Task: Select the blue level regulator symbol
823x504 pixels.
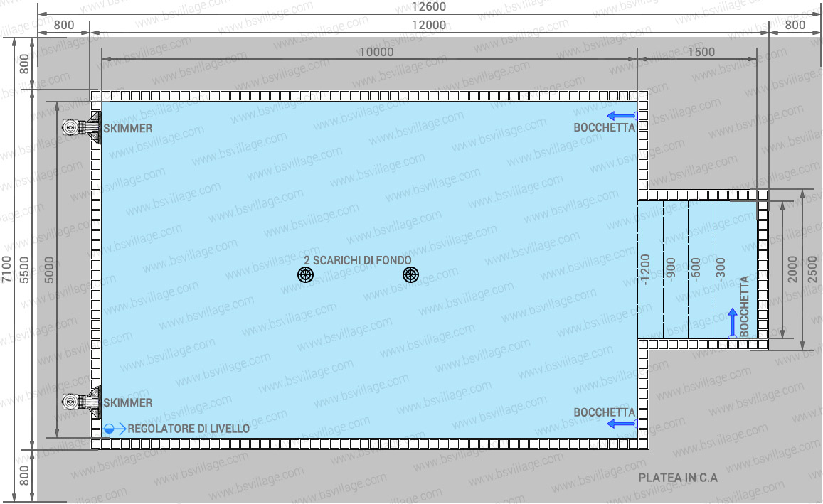Action: pyautogui.click(x=110, y=429)
